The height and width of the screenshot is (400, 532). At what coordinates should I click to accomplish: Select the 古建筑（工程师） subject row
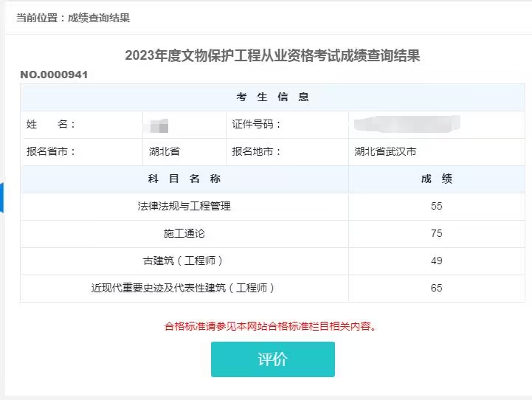coord(184,261)
